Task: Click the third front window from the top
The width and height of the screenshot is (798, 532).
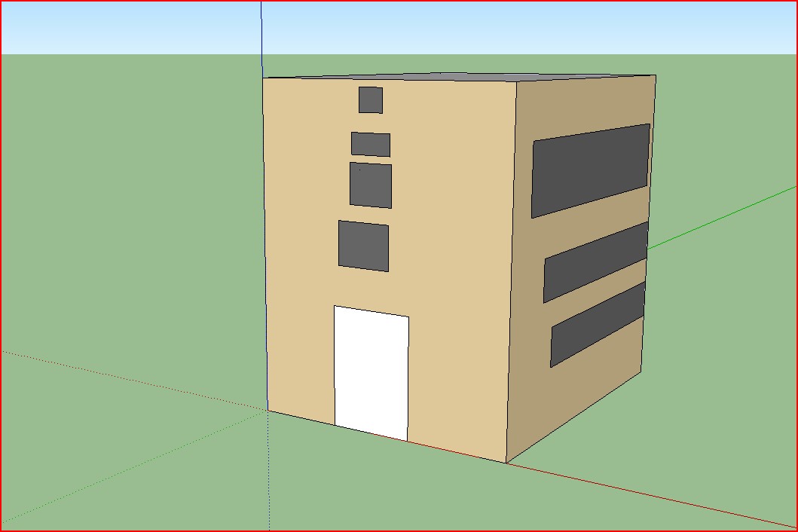Action: coord(371,185)
